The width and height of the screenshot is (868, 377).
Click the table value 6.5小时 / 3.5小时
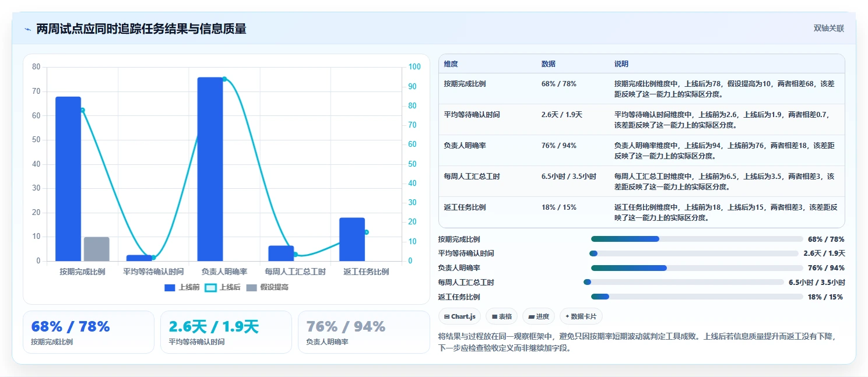click(569, 177)
